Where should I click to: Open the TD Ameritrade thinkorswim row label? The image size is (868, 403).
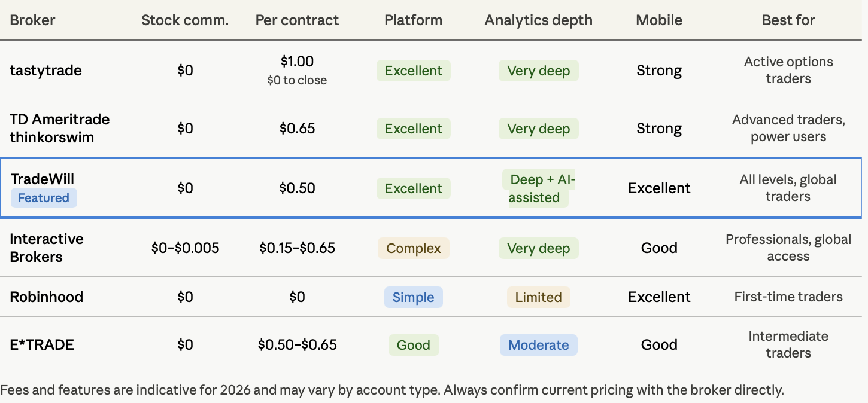coord(60,128)
